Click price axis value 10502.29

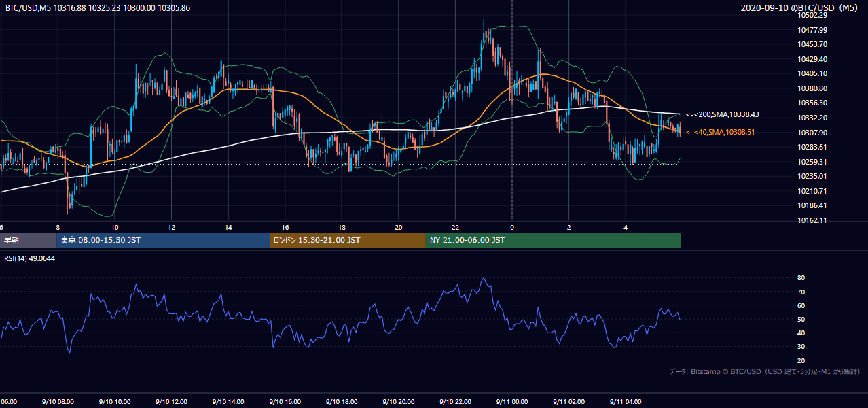(x=812, y=15)
